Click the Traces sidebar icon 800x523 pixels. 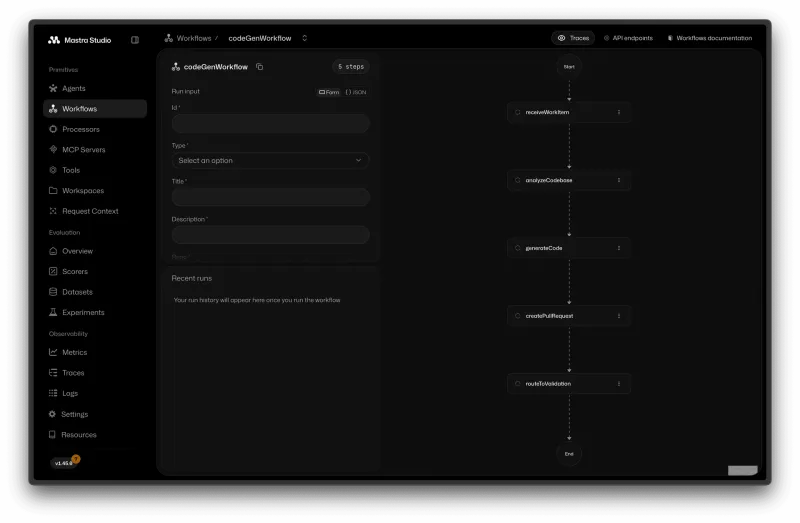tap(53, 372)
